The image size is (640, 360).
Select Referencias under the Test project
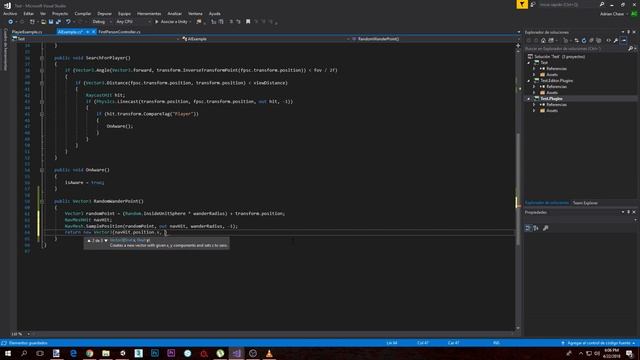[556, 69]
